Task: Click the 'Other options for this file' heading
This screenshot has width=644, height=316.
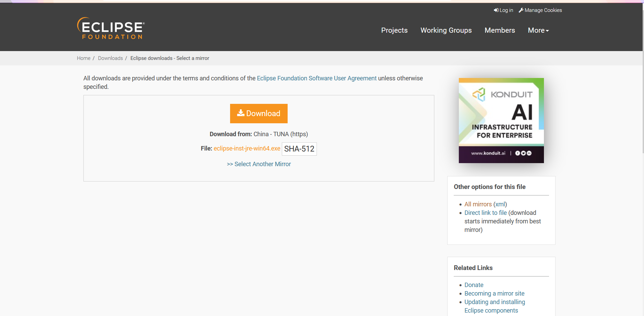Action: [x=489, y=187]
